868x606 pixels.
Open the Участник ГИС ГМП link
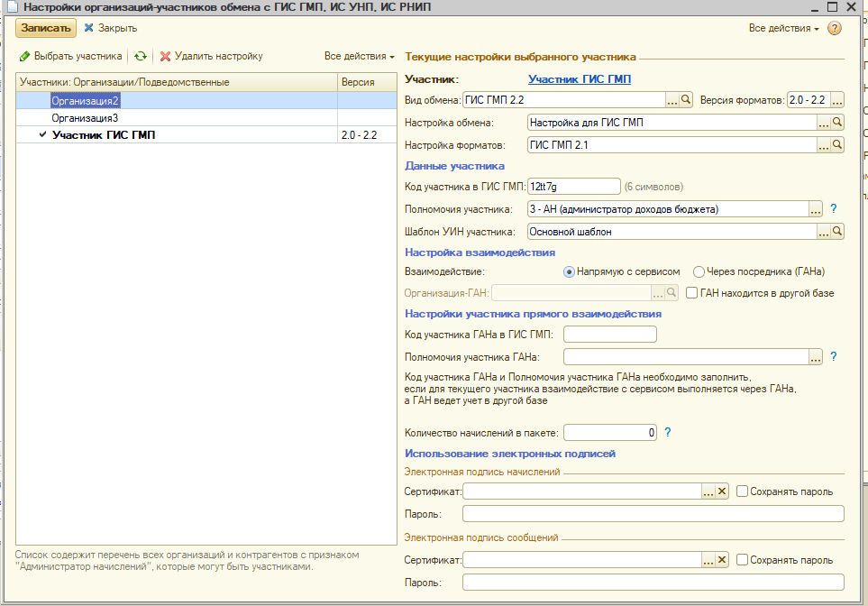click(579, 79)
